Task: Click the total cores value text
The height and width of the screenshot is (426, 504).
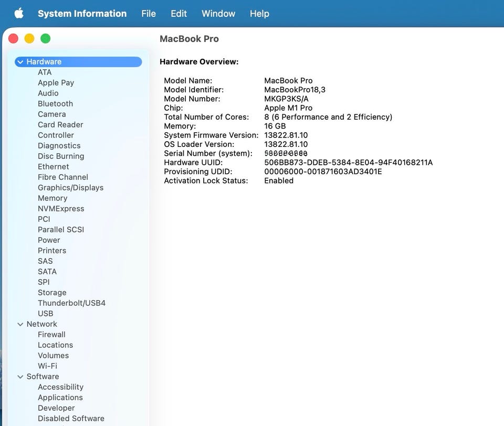Action: [x=328, y=117]
